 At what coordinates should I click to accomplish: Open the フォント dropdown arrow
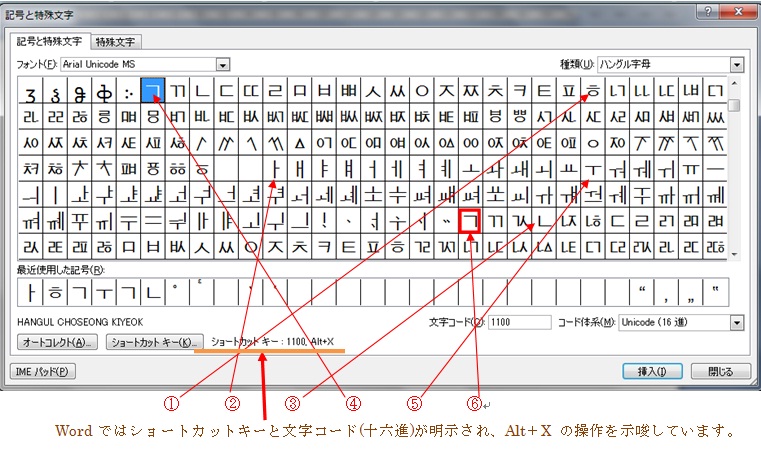[222, 65]
